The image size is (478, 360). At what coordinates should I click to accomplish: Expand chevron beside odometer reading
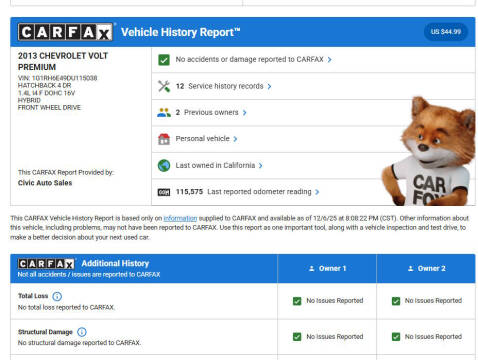[x=317, y=192]
